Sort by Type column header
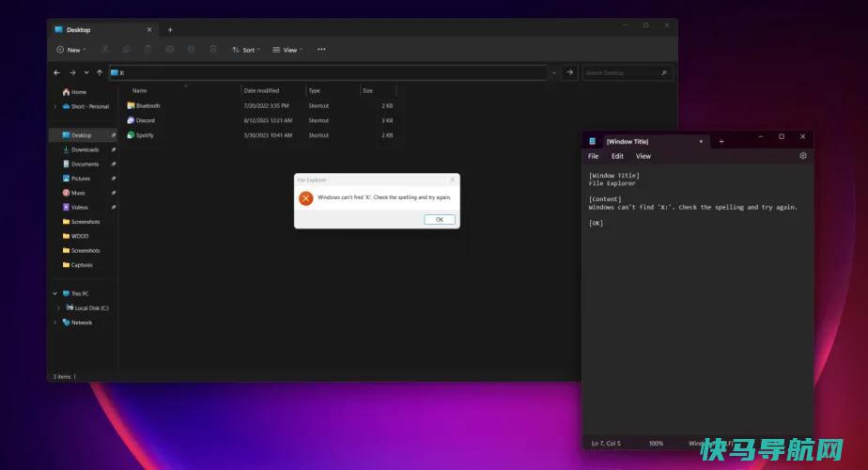The height and width of the screenshot is (470, 868). [x=315, y=90]
